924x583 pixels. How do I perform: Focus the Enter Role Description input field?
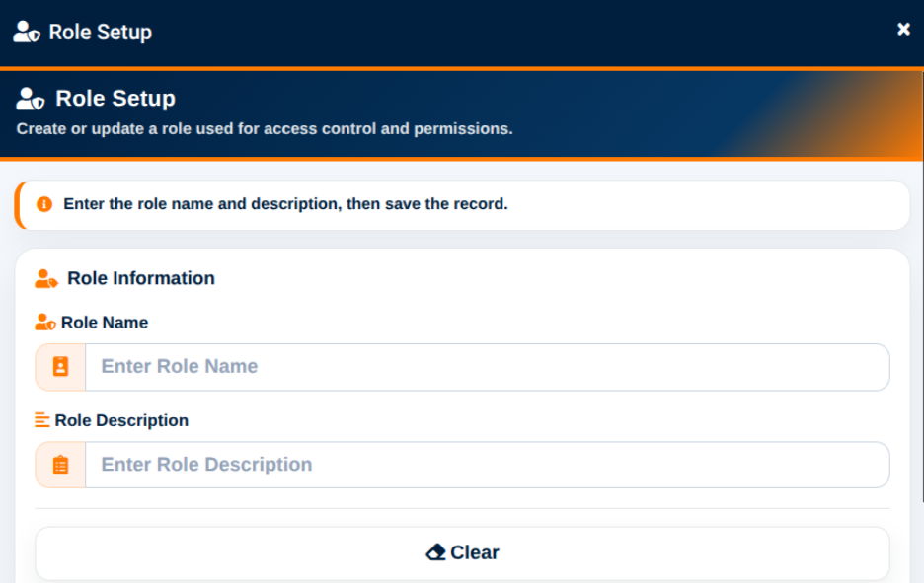(488, 465)
